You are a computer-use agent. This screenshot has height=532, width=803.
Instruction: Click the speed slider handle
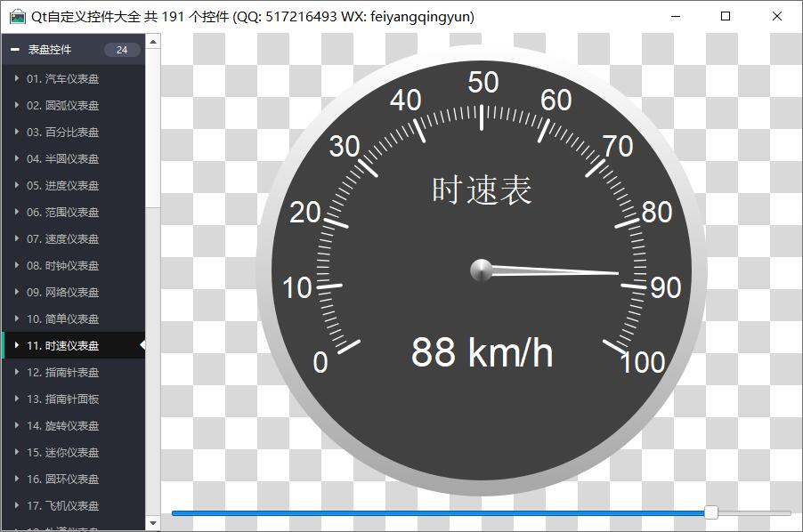click(711, 512)
